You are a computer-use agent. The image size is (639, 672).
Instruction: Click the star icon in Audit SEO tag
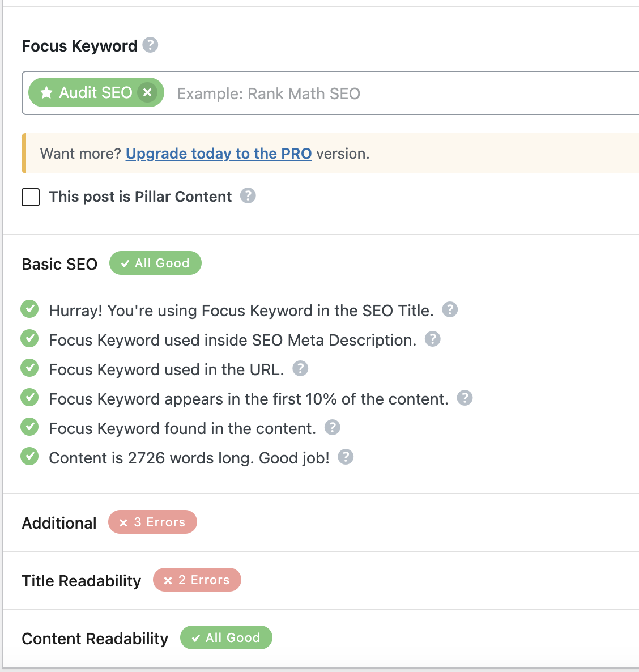coord(46,93)
